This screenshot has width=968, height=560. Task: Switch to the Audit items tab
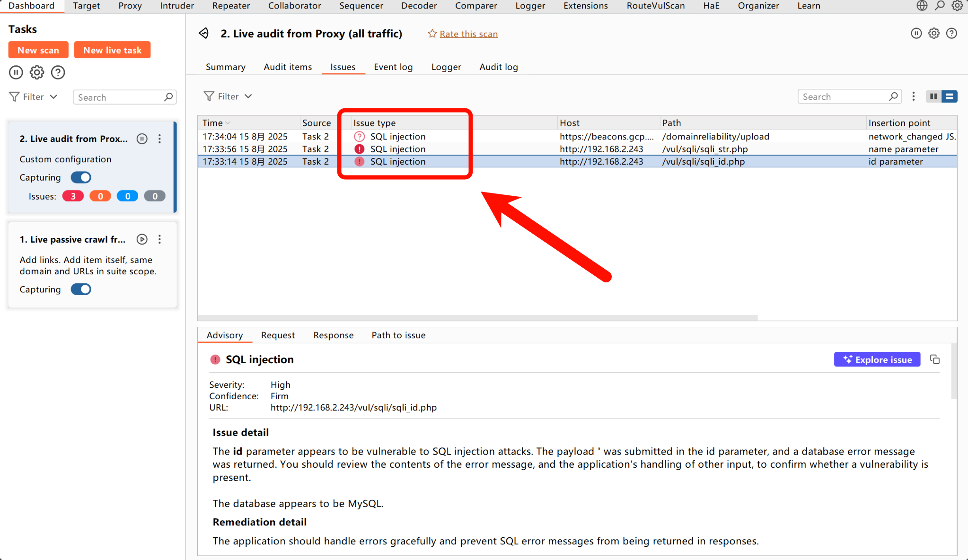[288, 67]
